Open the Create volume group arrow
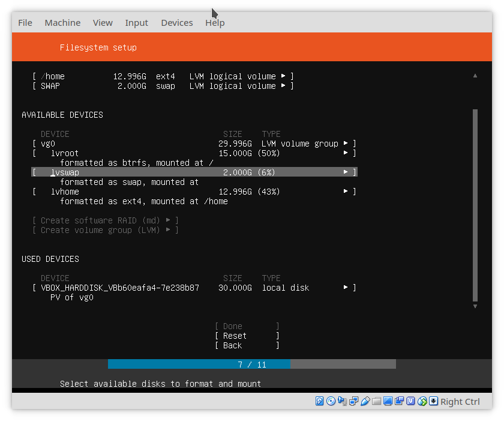Image resolution: width=504 pixels, height=421 pixels. tap(168, 230)
